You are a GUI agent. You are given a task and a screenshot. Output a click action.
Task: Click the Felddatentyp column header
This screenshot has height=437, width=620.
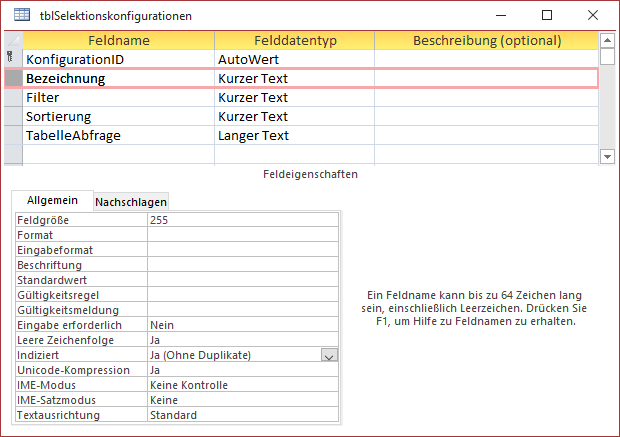[x=295, y=40]
